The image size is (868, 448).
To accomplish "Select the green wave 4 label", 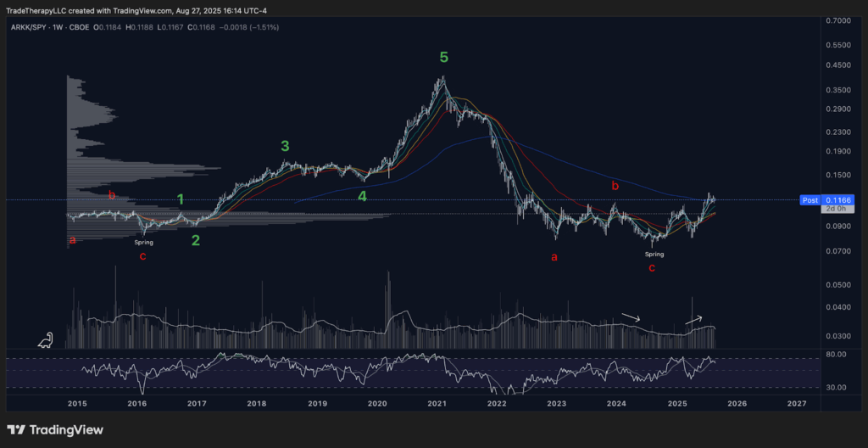I will 361,196.
